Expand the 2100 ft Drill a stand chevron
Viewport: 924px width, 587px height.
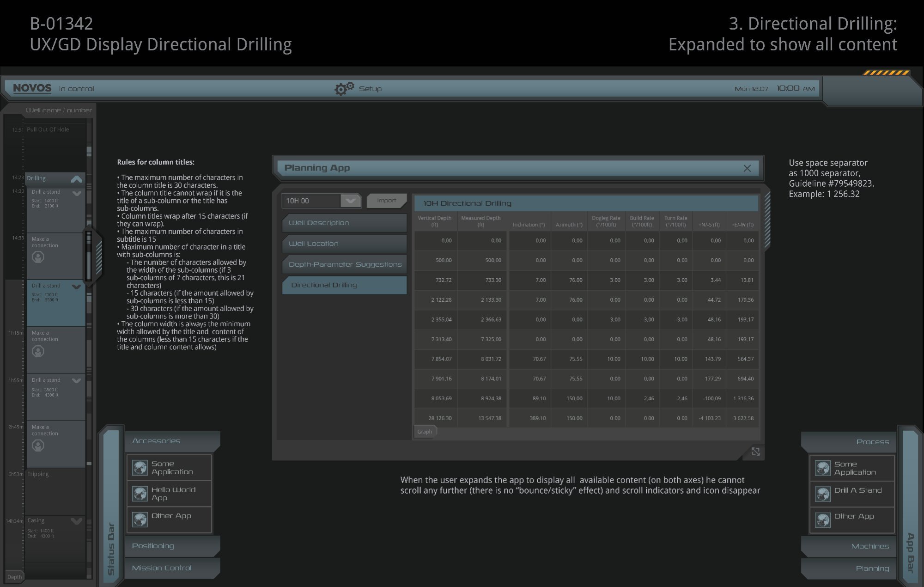point(77,287)
